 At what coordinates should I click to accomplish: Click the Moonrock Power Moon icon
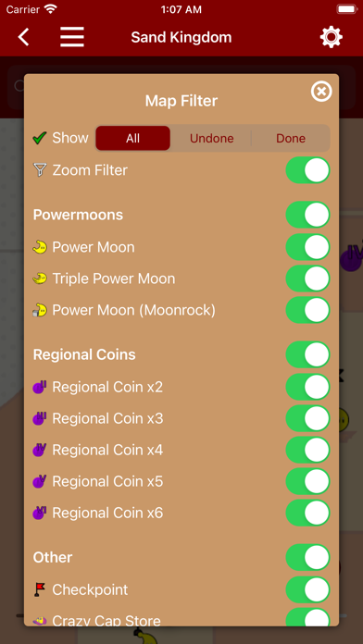(x=40, y=311)
